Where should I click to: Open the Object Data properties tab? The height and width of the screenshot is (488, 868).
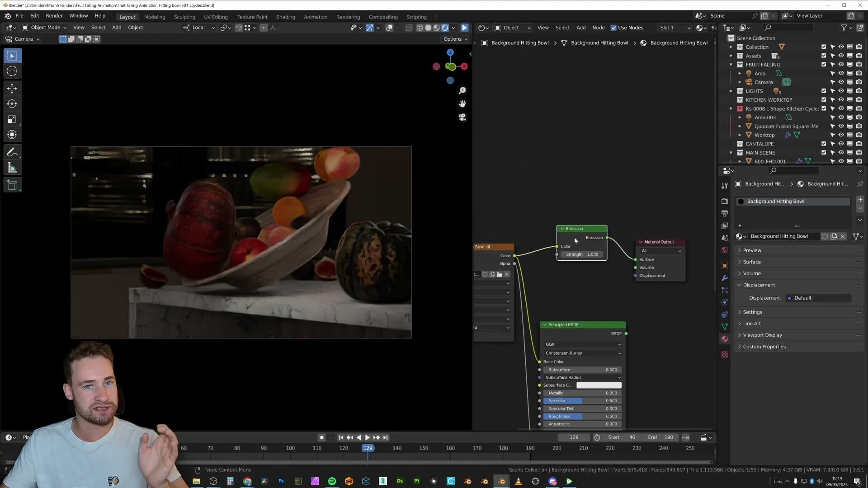[x=725, y=326]
